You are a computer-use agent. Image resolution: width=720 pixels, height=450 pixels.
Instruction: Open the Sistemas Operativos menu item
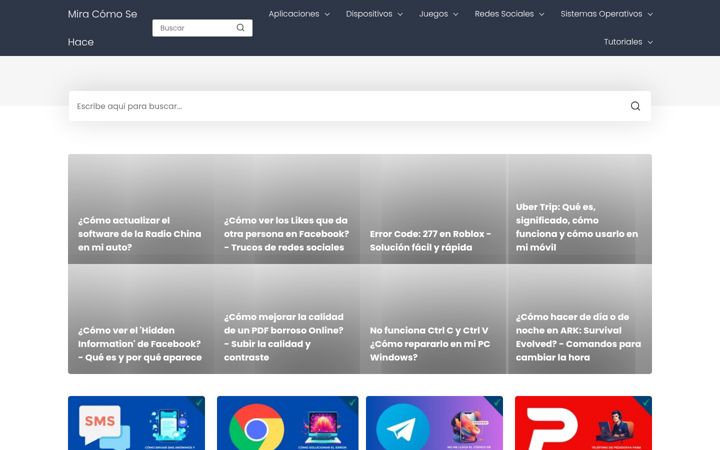(601, 14)
